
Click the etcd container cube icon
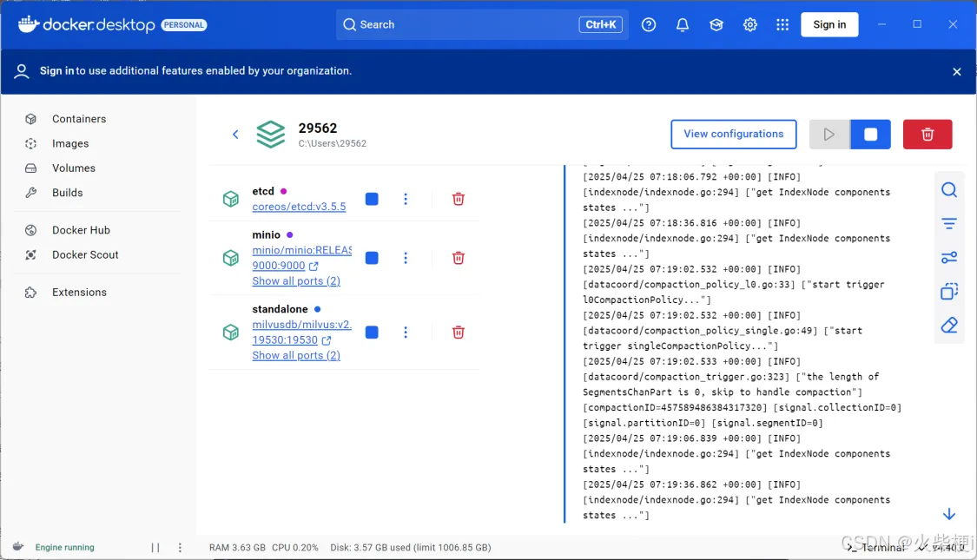click(230, 199)
